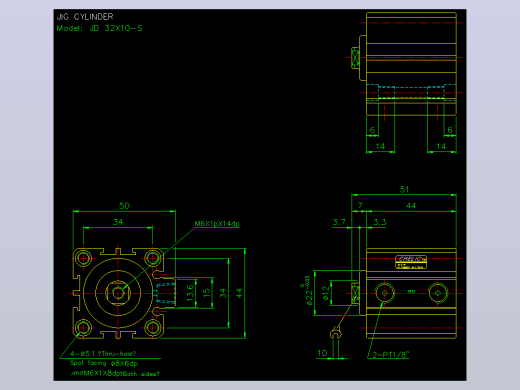Click the vertical 15 dimension value
The height and width of the screenshot is (390, 520).
tap(207, 293)
